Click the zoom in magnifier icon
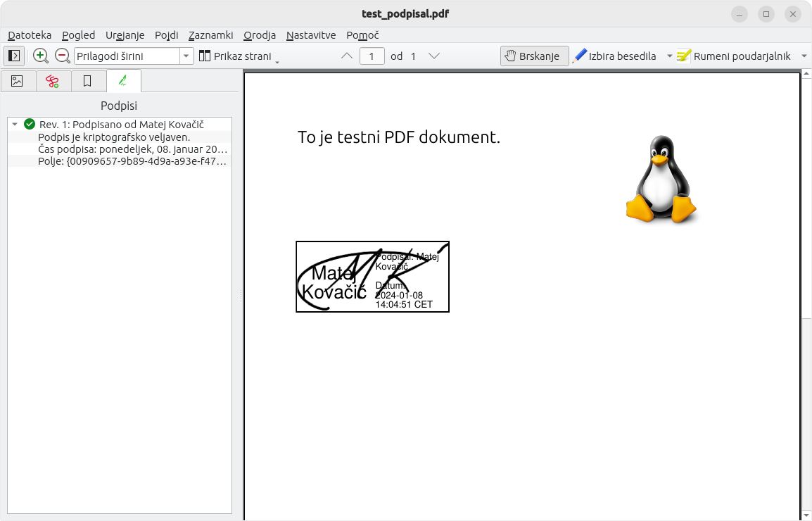Viewport: 812px width, 521px height. (40, 56)
